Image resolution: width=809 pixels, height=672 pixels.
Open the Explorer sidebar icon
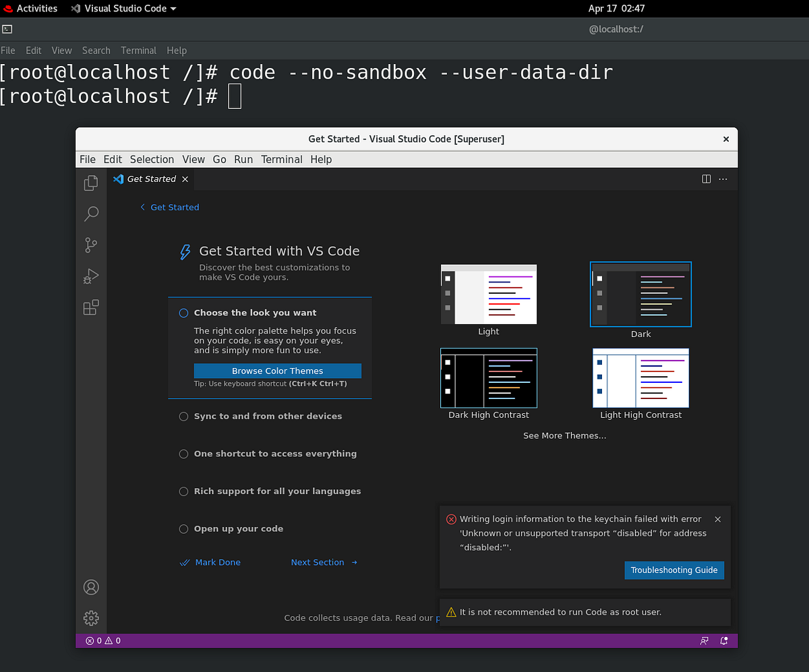(x=90, y=183)
